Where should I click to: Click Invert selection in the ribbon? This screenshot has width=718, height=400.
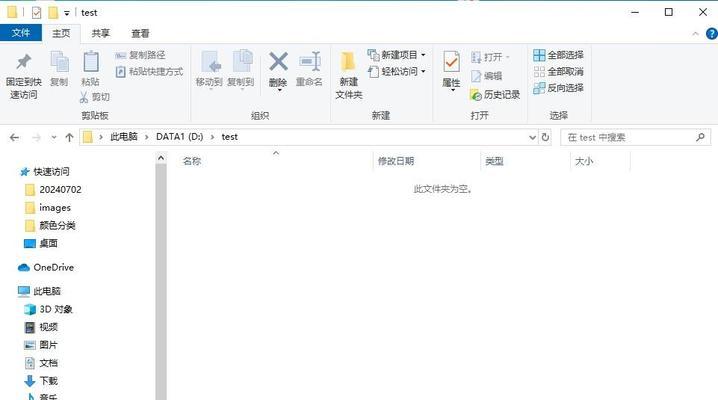pyautogui.click(x=558, y=88)
